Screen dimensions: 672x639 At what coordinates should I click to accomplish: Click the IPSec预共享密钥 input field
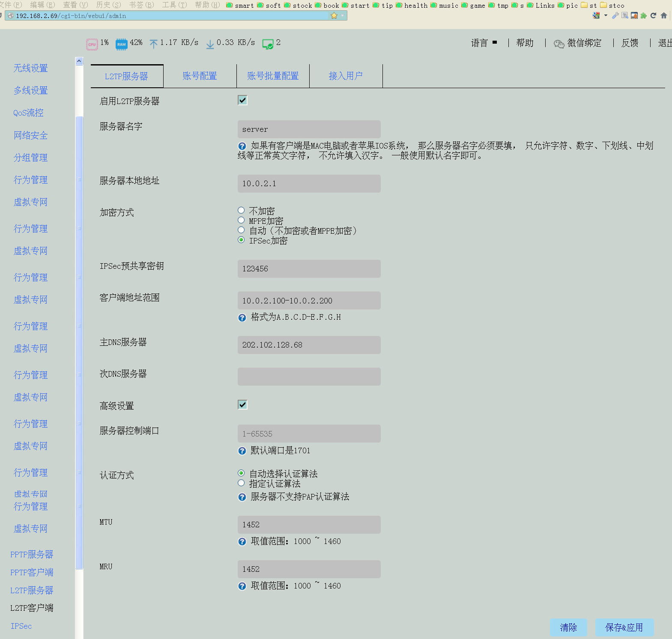(309, 269)
